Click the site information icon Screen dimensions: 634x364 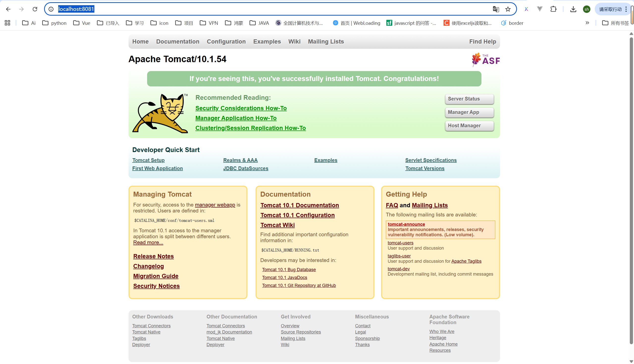tap(51, 9)
